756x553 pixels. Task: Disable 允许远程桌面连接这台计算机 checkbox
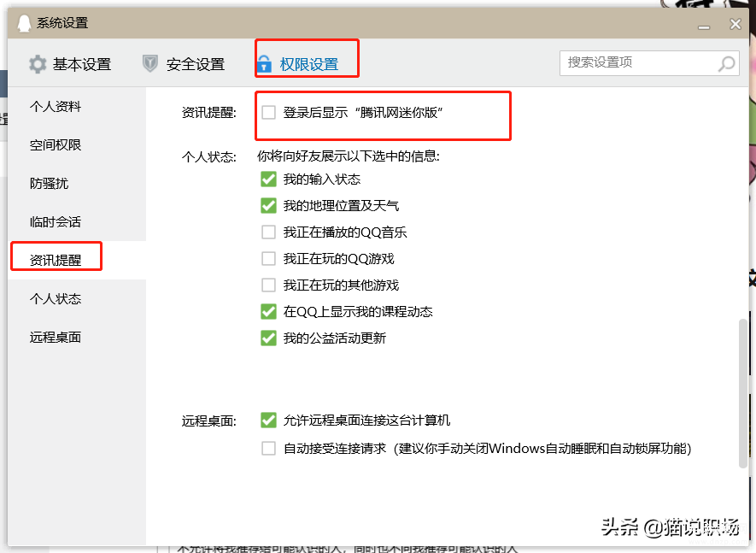(269, 421)
